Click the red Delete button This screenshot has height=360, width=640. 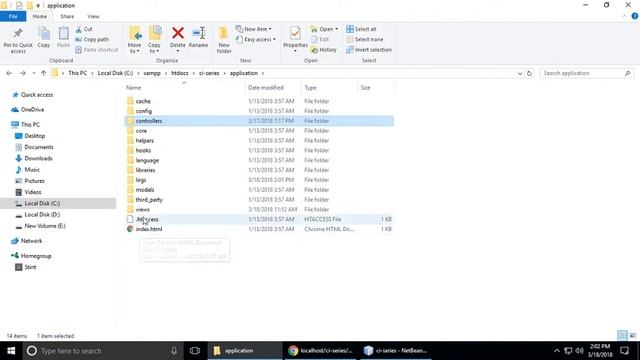[x=178, y=40]
